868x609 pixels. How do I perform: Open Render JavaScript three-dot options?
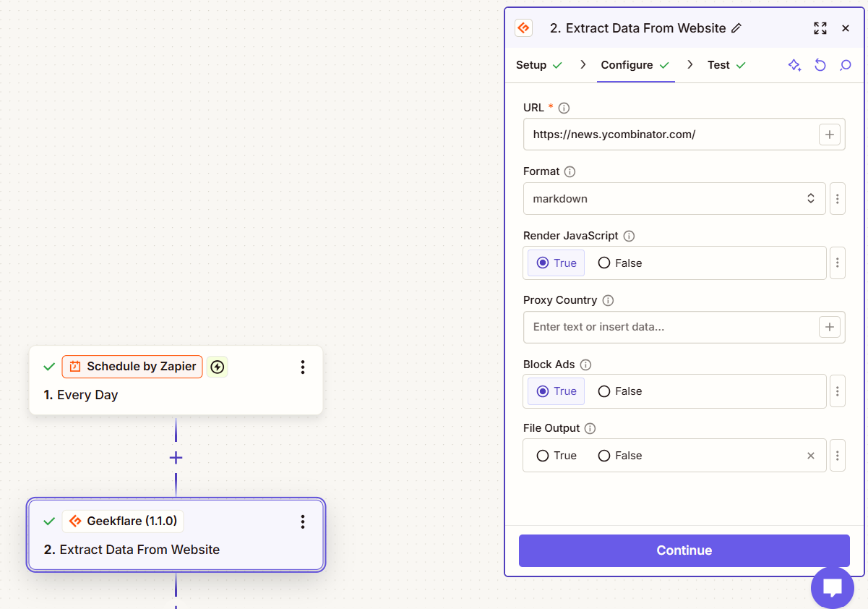pos(837,263)
